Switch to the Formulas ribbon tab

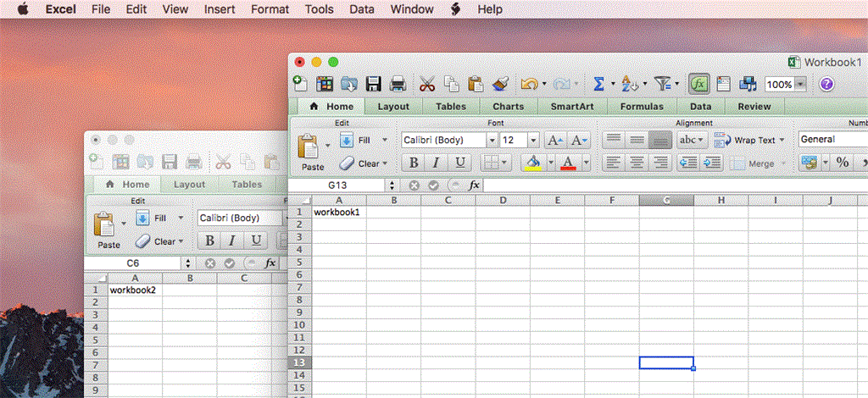pos(642,107)
